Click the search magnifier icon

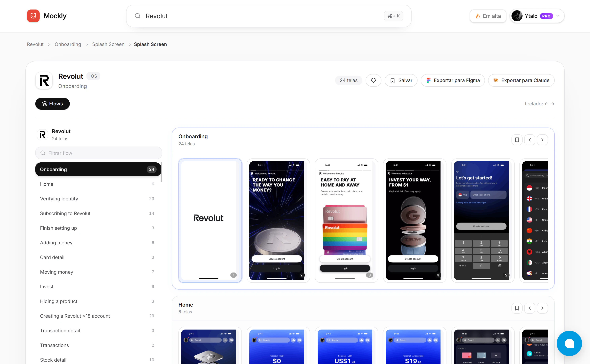[x=138, y=16]
